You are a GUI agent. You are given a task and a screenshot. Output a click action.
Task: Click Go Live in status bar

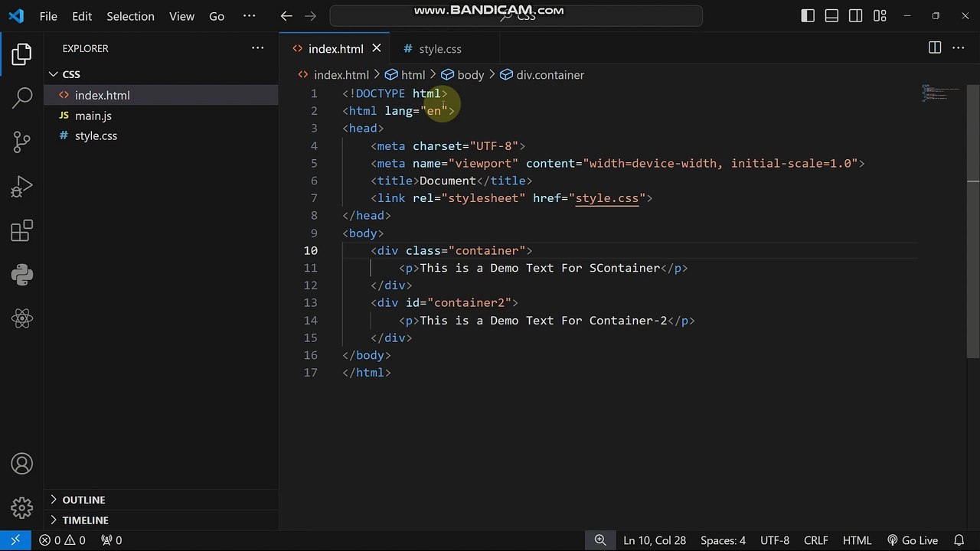pyautogui.click(x=913, y=540)
